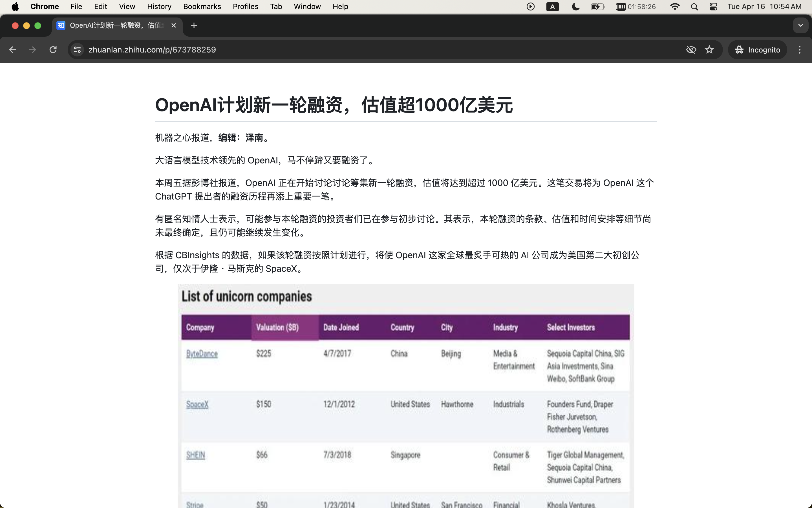The image size is (812, 508).
Task: Click the article title about OpenAI融资
Action: 334,105
